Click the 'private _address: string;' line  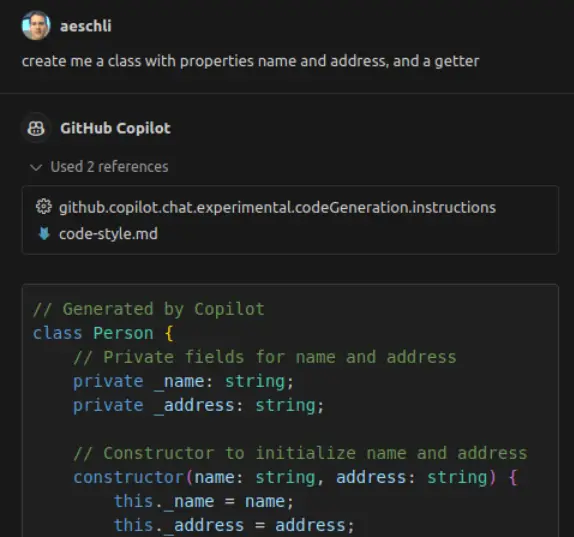click(x=198, y=406)
